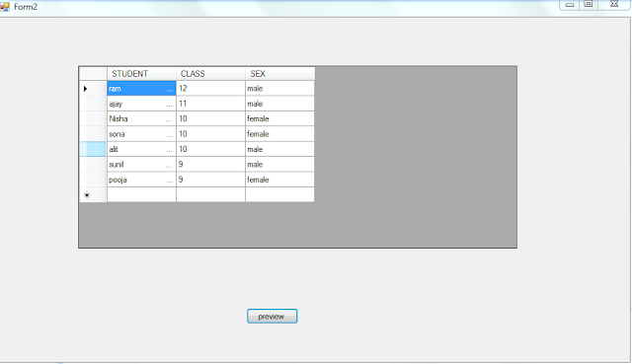
Task: Click the empty SEX cell in new row
Action: [279, 195]
